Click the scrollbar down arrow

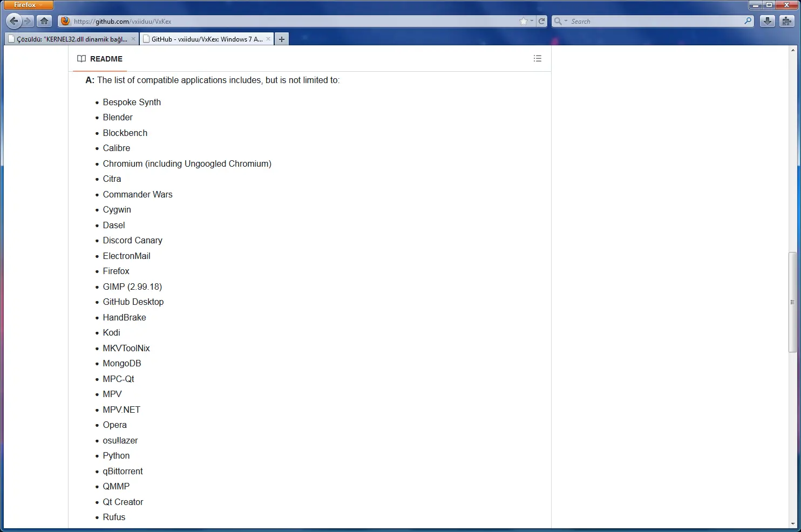click(x=792, y=523)
